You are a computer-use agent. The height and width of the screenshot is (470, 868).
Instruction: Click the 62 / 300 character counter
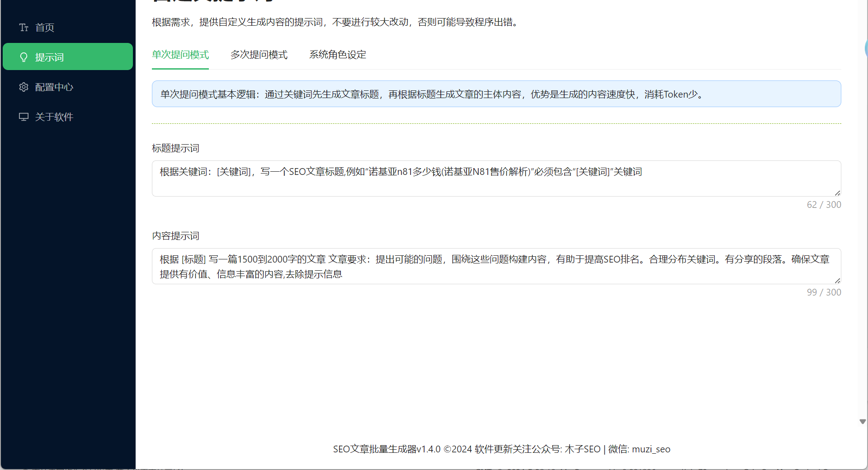click(824, 205)
